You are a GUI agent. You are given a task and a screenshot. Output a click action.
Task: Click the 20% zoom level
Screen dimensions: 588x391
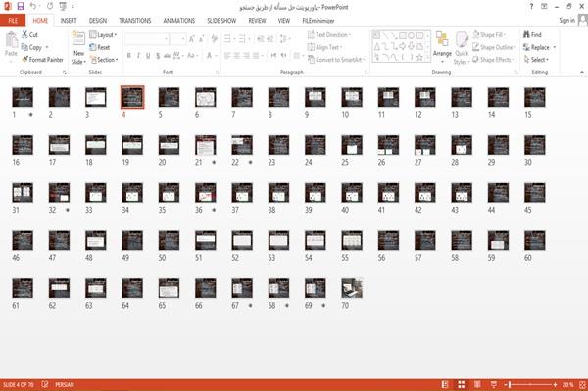pos(567,384)
